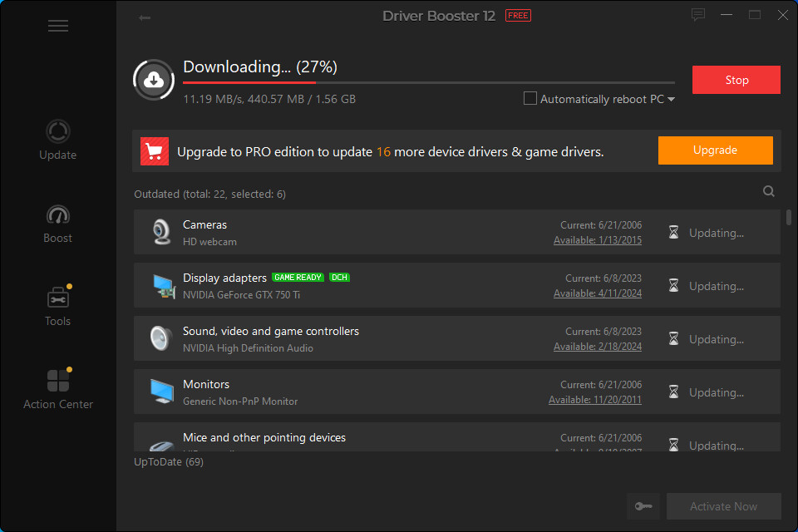Image resolution: width=798 pixels, height=532 pixels.
Task: Open Available: 11/20/2011 driver link
Action: (595, 400)
